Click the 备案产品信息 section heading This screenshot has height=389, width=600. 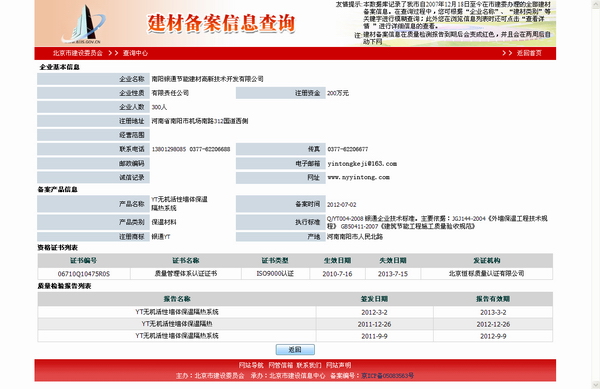click(57, 189)
